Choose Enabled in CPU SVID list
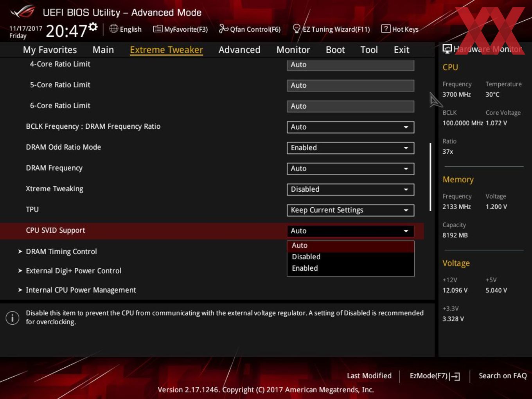This screenshot has width=532, height=399. [x=350, y=268]
